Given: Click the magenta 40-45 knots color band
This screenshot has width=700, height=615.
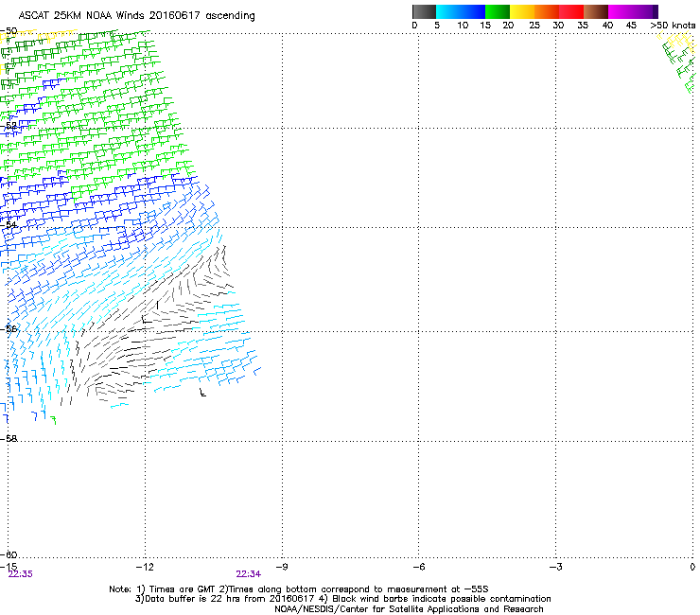Looking at the screenshot, I should point(621,11).
